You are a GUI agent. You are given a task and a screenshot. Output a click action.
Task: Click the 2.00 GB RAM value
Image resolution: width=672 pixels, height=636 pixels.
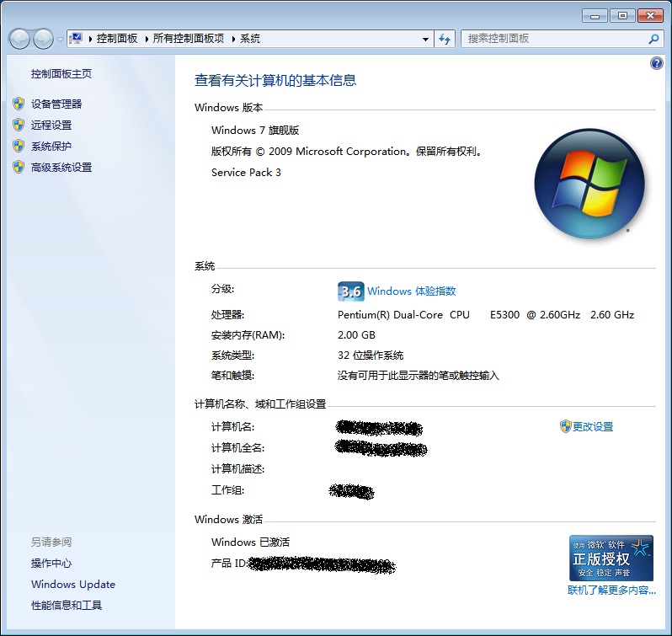pyautogui.click(x=356, y=334)
